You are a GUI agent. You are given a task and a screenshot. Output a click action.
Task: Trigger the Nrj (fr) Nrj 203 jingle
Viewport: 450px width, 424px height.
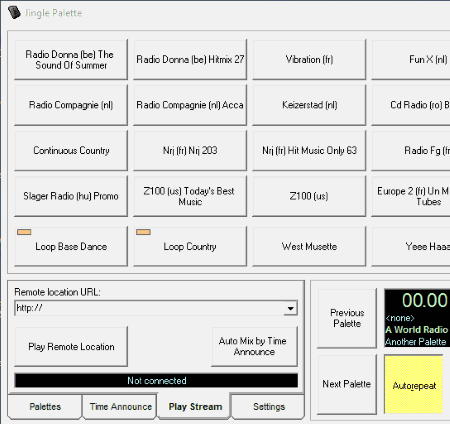(x=190, y=151)
